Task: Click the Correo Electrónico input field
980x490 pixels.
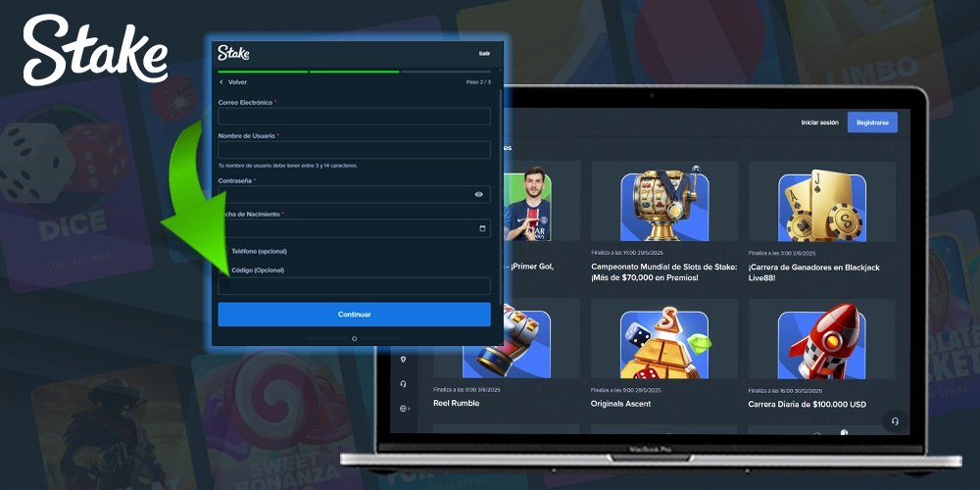Action: 354,117
